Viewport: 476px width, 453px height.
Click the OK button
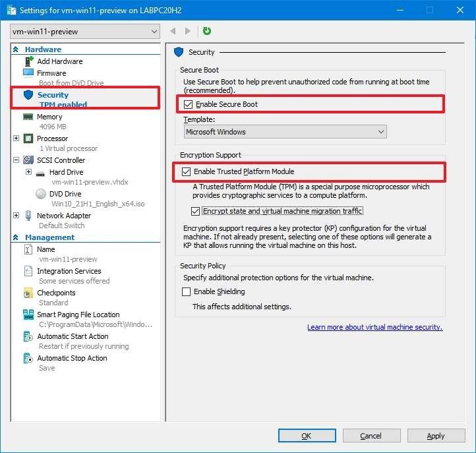click(307, 436)
